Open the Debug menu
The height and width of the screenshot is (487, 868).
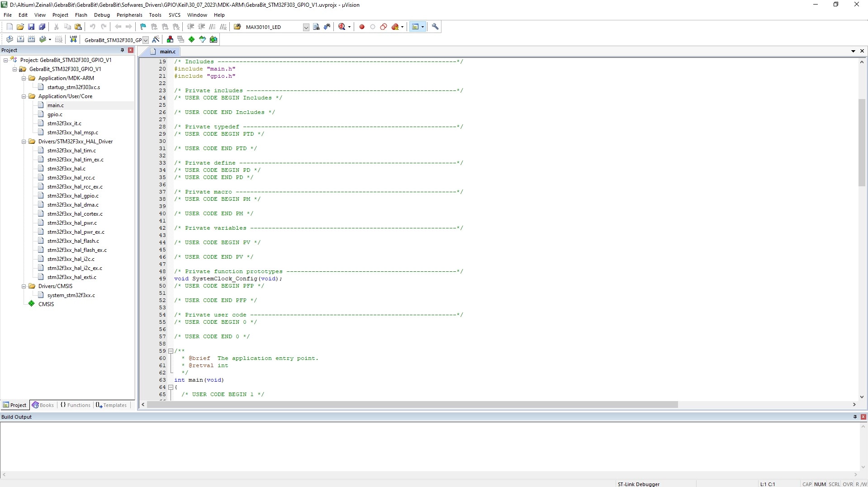(x=102, y=15)
